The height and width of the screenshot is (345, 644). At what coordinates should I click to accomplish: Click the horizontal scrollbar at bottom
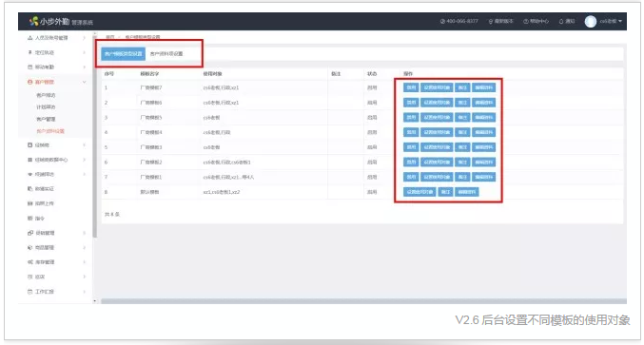coord(363,301)
